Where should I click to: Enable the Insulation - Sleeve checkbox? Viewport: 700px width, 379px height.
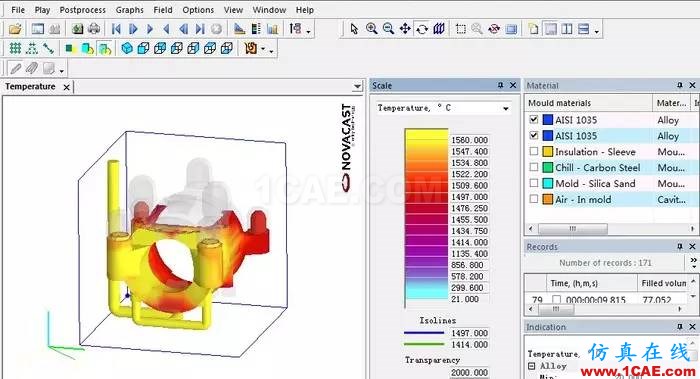click(534, 151)
